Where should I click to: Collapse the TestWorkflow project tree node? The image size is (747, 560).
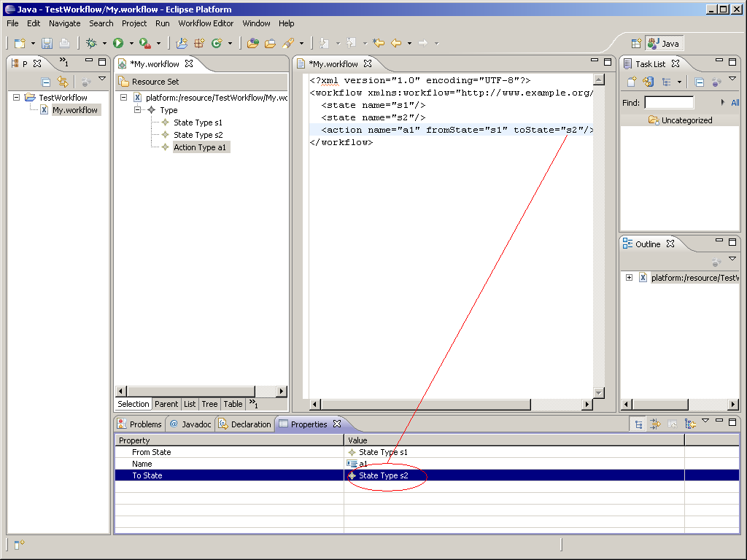pos(17,97)
